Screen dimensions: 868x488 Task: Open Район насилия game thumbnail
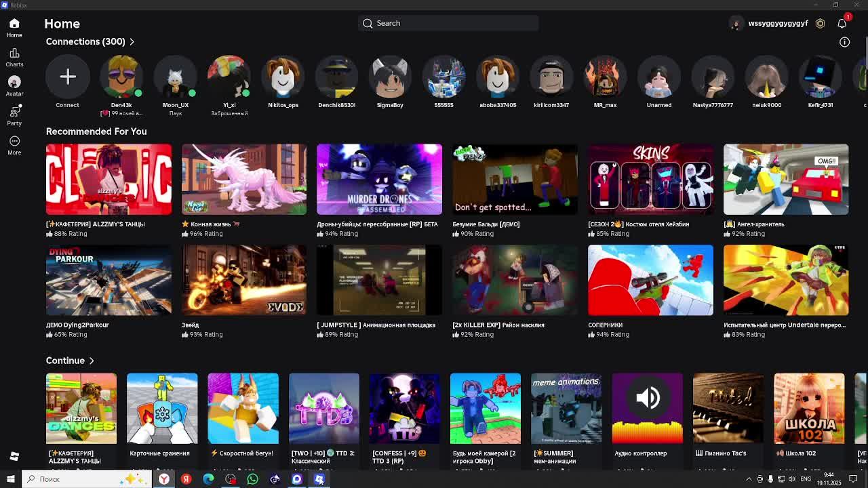[x=515, y=280]
